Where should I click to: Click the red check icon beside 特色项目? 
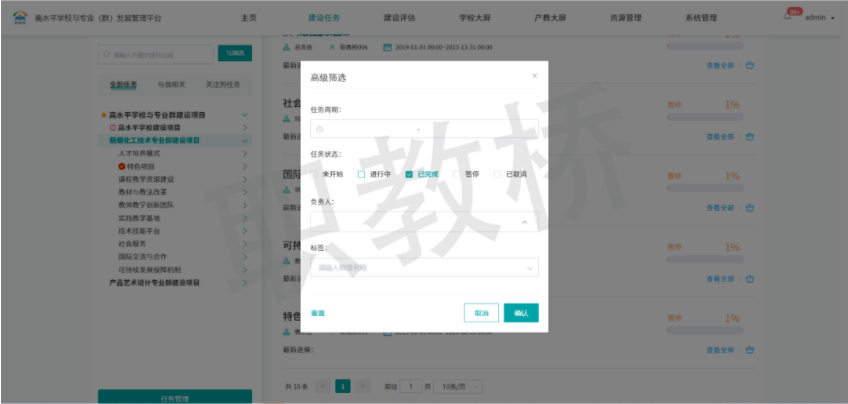coord(122,167)
